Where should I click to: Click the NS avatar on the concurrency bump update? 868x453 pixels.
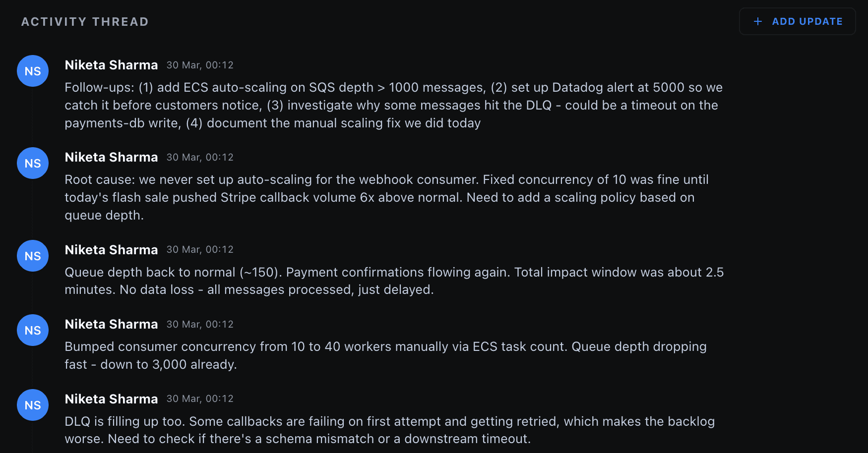pos(32,330)
